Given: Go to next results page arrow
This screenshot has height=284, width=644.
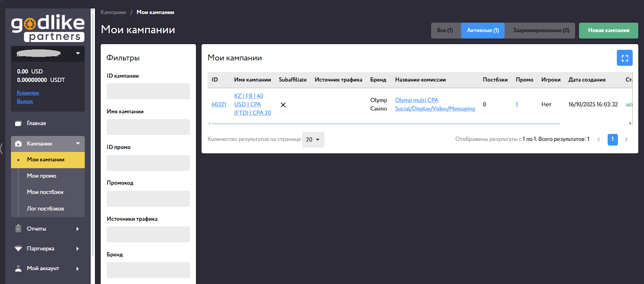Looking at the screenshot, I should click(626, 139).
